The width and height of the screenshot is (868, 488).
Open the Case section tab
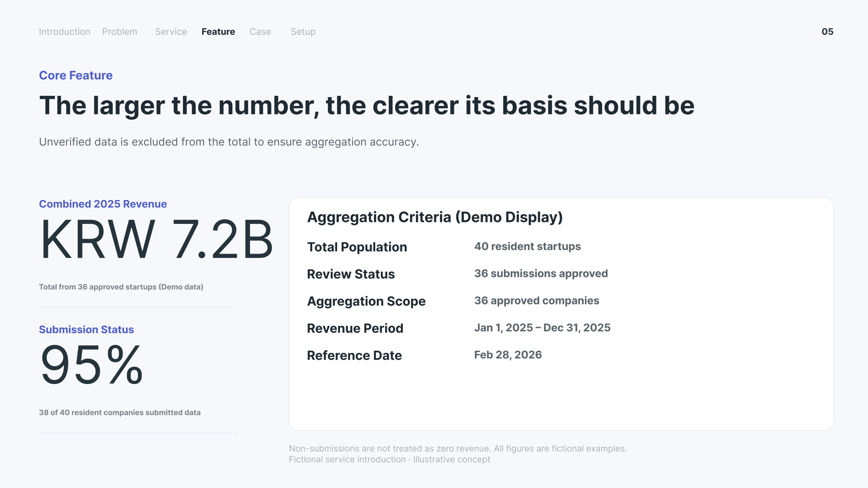click(260, 32)
